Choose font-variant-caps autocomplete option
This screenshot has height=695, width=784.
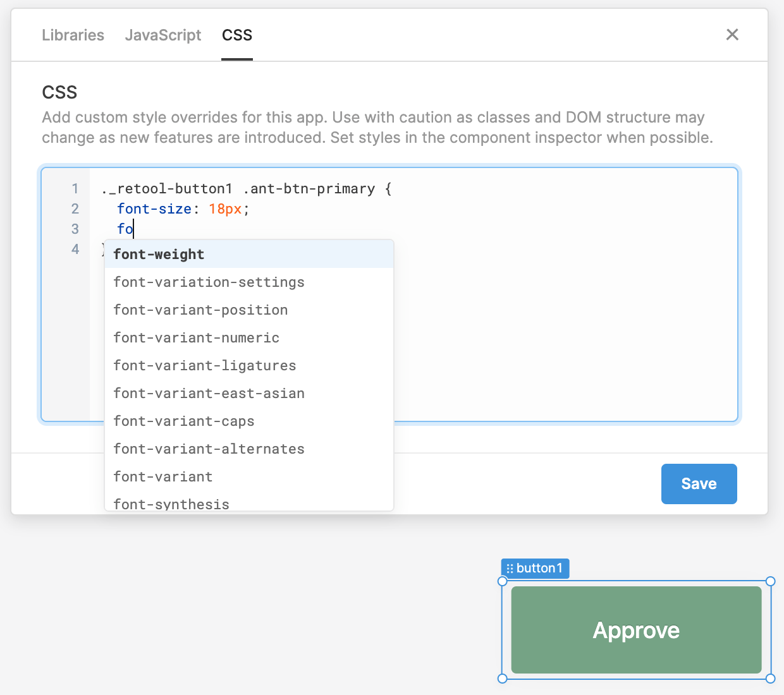point(249,421)
